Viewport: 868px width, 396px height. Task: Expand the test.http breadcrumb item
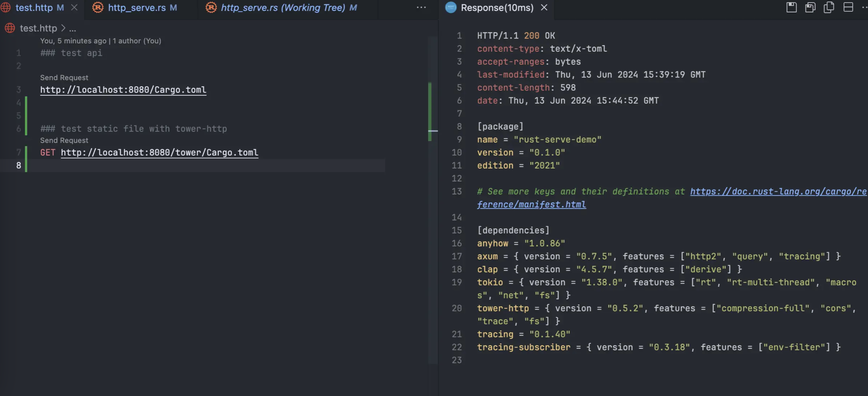coord(38,28)
